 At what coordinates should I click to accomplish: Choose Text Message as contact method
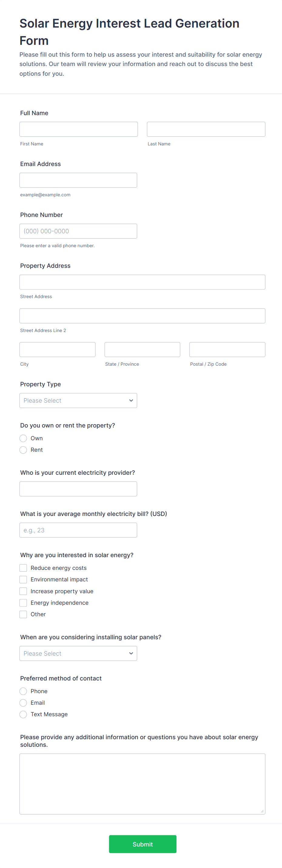[x=23, y=714]
